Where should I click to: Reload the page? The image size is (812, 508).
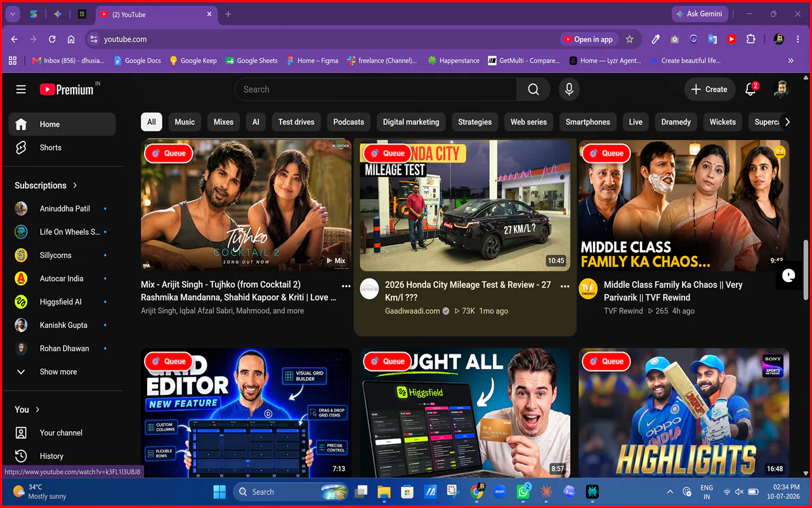[x=52, y=39]
